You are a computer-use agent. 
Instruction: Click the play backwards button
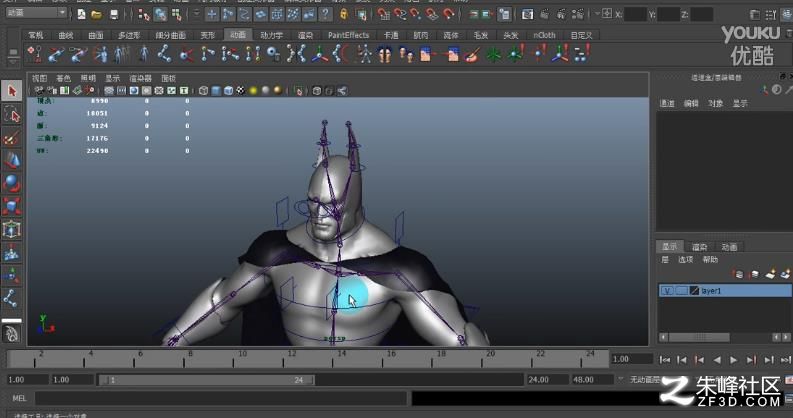point(716,360)
